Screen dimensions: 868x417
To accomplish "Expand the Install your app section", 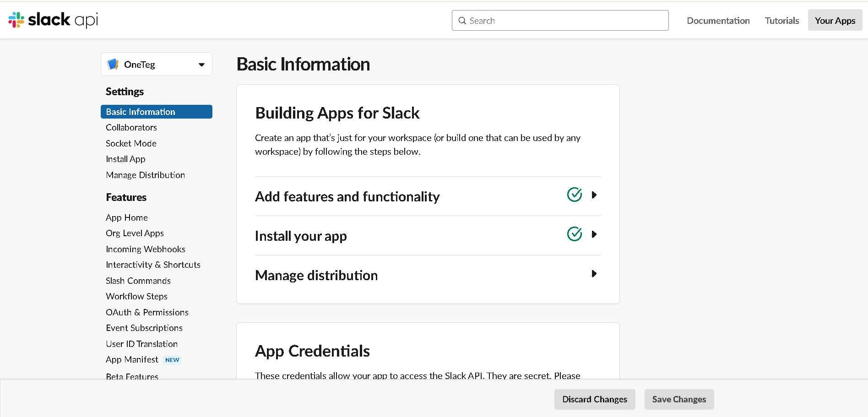I will tap(594, 234).
